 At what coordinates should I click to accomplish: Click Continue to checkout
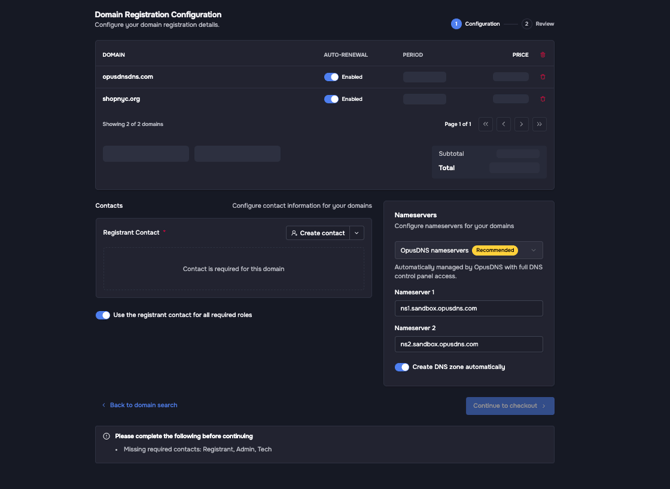pos(510,406)
